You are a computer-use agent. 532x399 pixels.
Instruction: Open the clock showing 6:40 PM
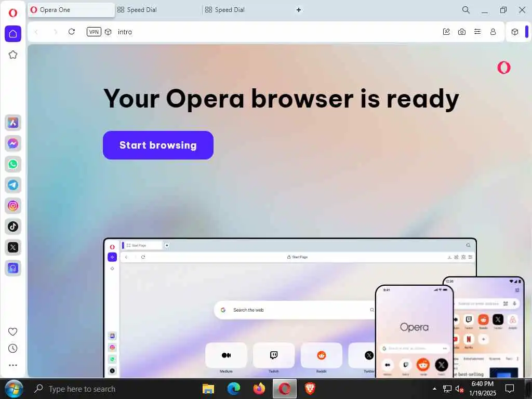[483, 389]
